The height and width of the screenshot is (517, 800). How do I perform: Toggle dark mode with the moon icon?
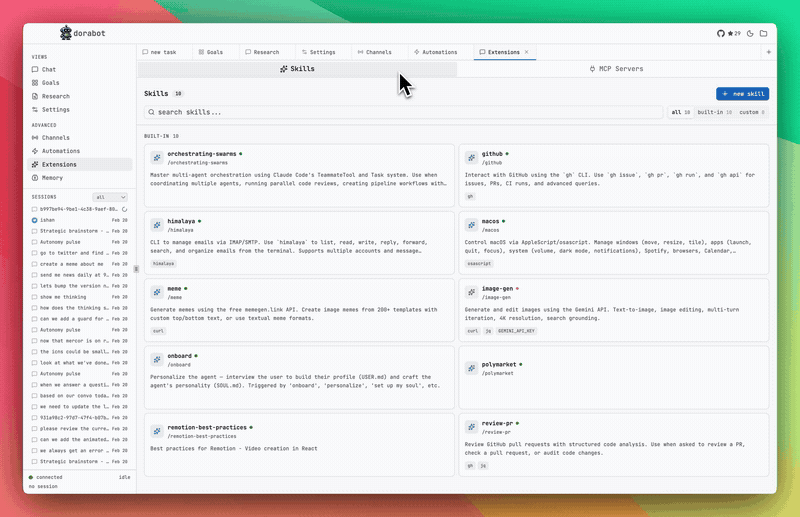pos(750,34)
